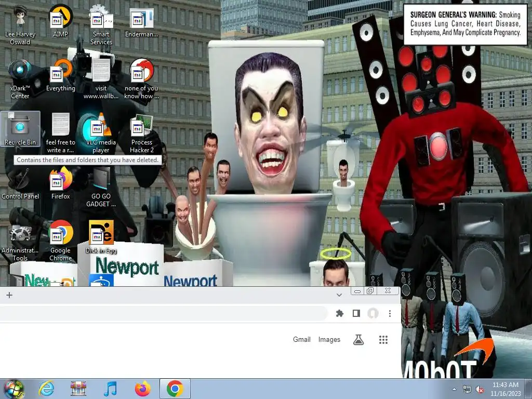This screenshot has width=532, height=399.
Task: Launch Internet Explorer from the taskbar
Action: tap(46, 389)
